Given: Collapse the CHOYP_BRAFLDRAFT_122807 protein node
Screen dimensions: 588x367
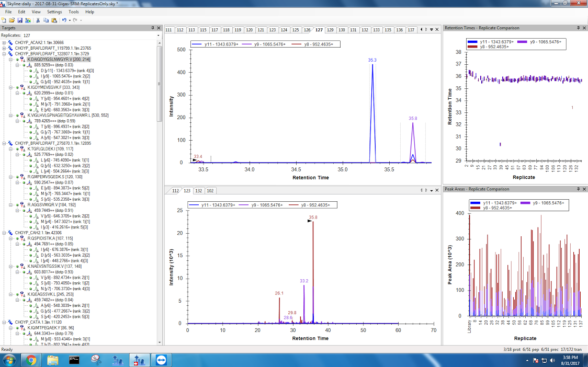Looking at the screenshot, I should (x=4, y=53).
